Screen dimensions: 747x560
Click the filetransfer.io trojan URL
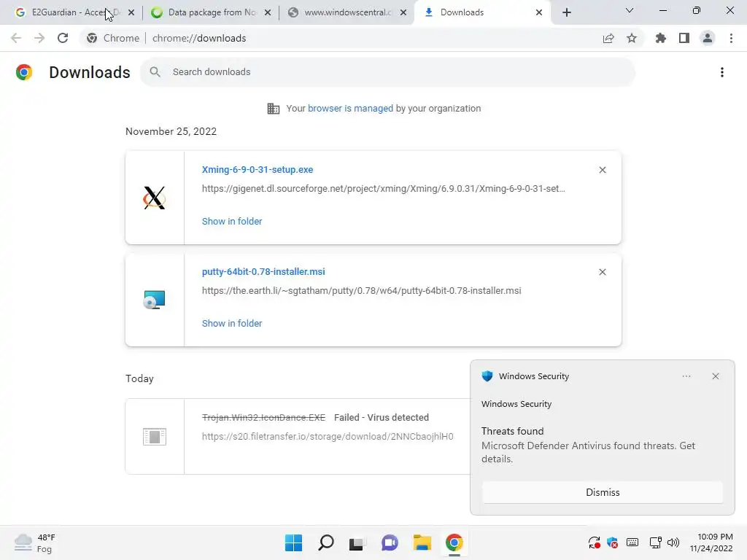pyautogui.click(x=328, y=436)
